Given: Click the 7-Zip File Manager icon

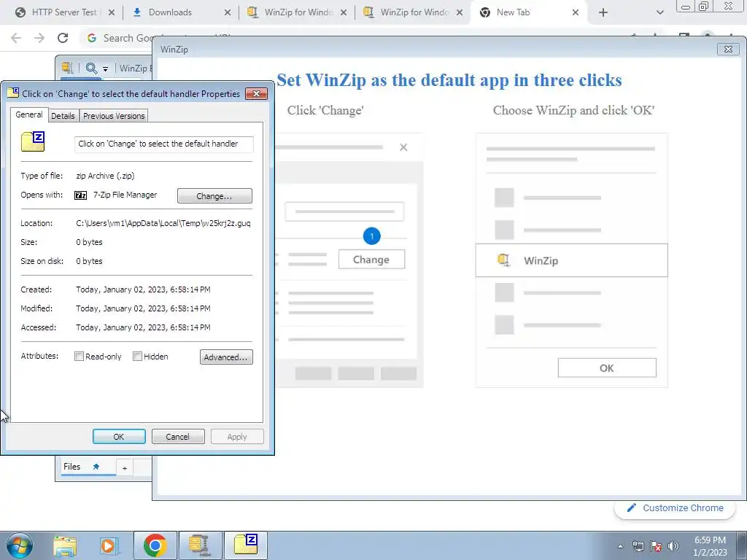Looking at the screenshot, I should pos(80,195).
